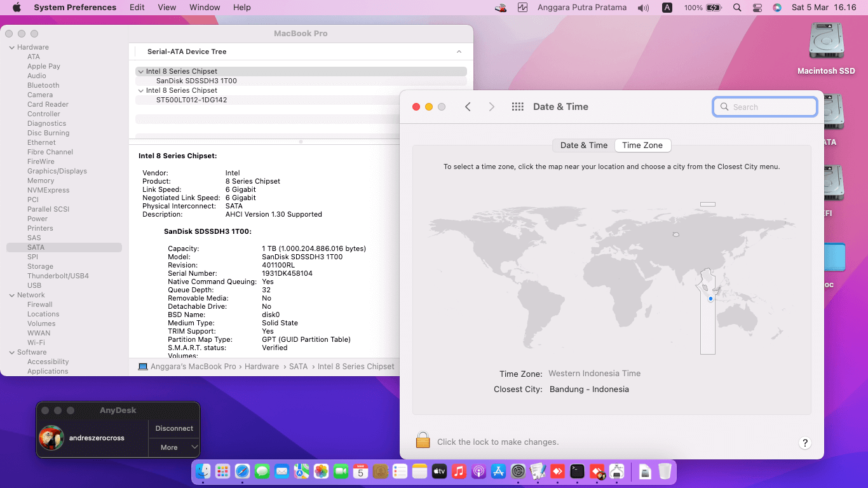Screen dimensions: 868x488
Task: Open Safari from the Dock
Action: point(242,471)
